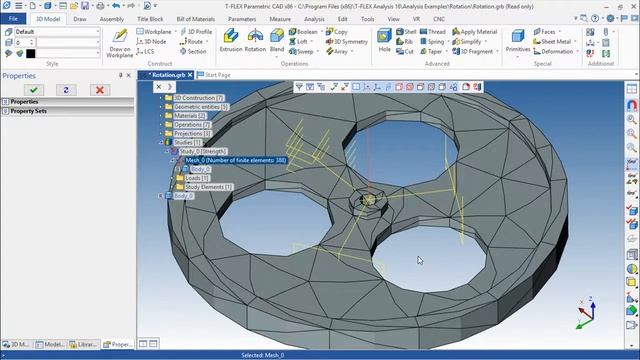Open the Simplify tool
Viewport: 640px width, 360px height.
tap(467, 42)
